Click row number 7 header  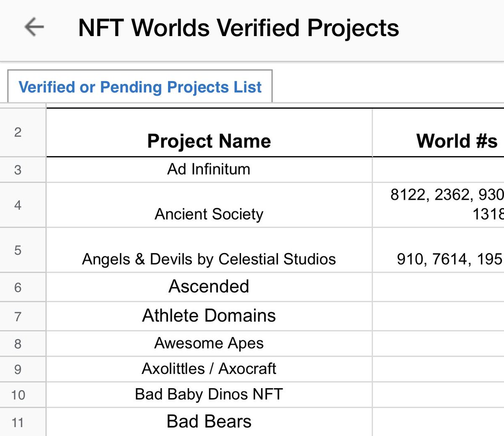tap(18, 316)
